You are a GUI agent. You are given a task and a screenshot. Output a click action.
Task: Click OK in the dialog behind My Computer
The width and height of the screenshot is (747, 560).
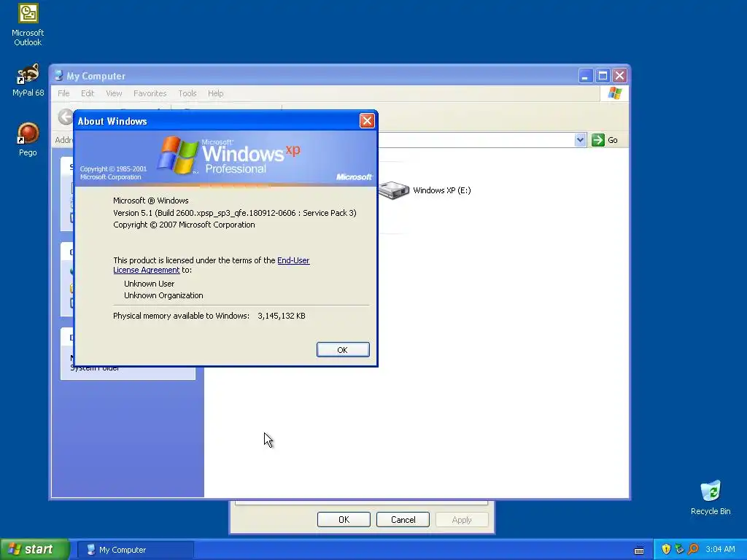[344, 519]
